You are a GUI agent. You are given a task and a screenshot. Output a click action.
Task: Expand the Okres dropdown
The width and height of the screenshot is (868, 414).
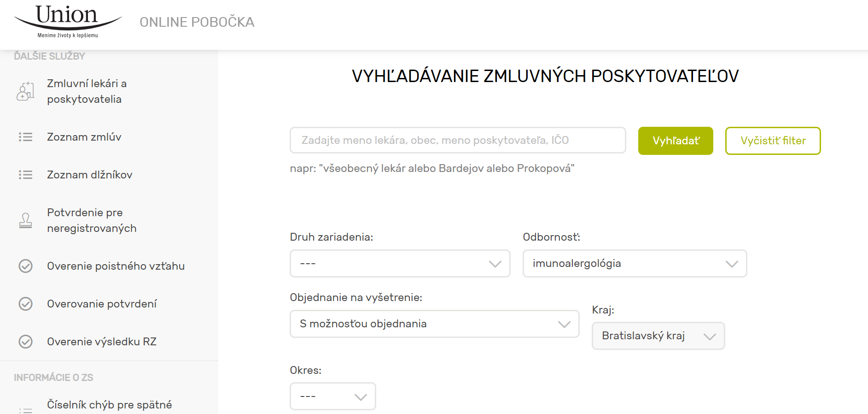[x=332, y=396]
